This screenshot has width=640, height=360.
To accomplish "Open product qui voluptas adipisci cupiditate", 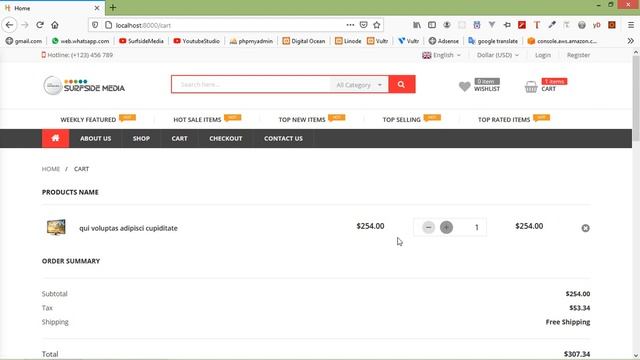I will tap(128, 228).
